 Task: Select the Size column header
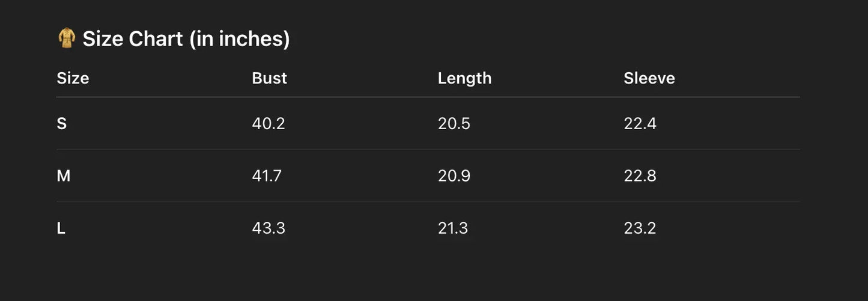pyautogui.click(x=73, y=78)
